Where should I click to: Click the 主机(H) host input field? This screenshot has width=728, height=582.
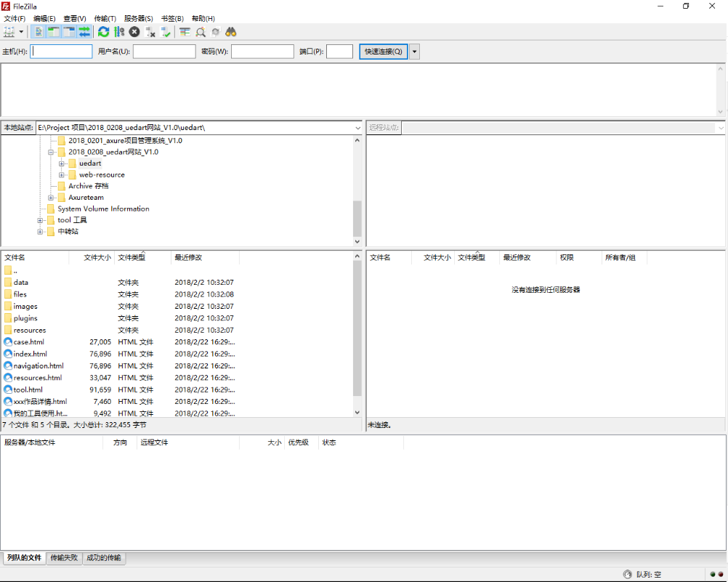62,52
